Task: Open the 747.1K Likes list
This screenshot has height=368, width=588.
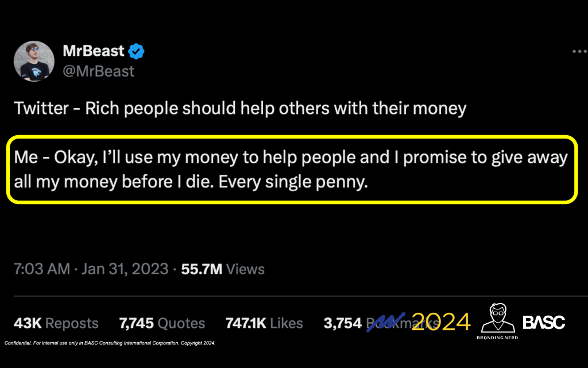Action: coord(264,323)
